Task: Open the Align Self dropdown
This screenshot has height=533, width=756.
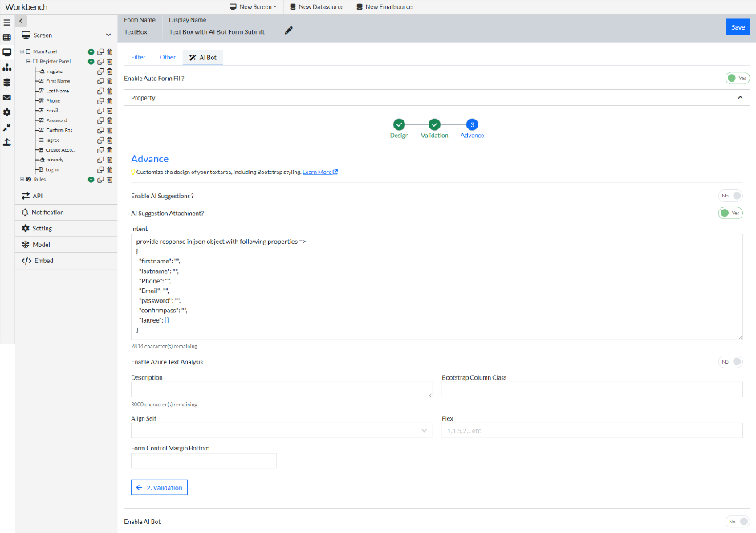Action: (x=424, y=431)
